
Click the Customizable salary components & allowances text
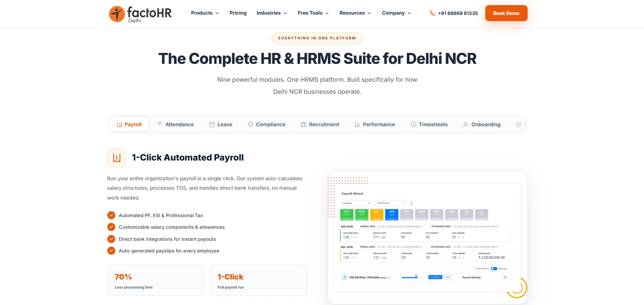click(172, 227)
